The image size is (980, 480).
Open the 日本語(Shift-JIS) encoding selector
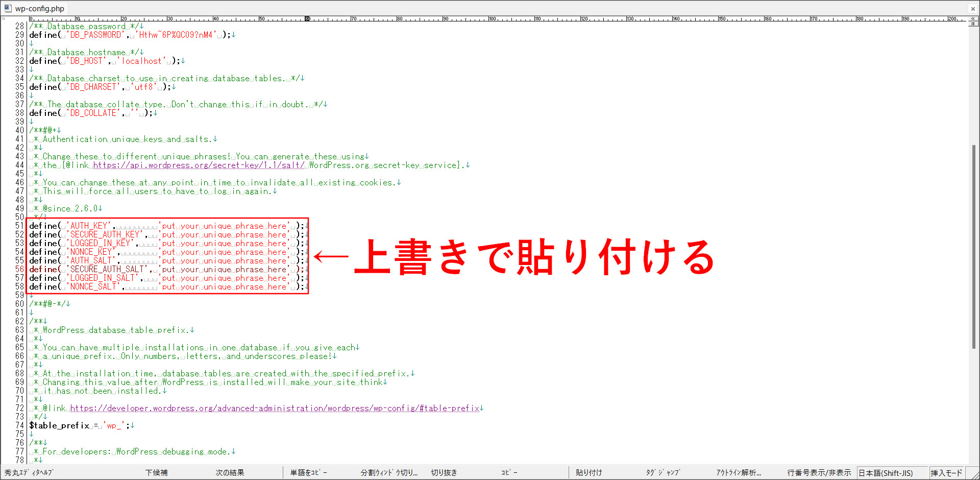[886, 473]
